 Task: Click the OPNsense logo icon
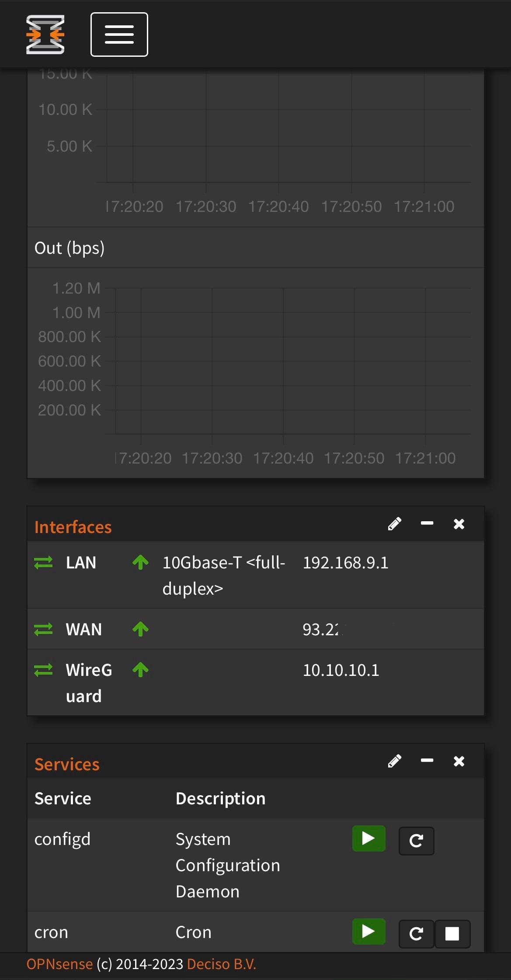(x=45, y=35)
